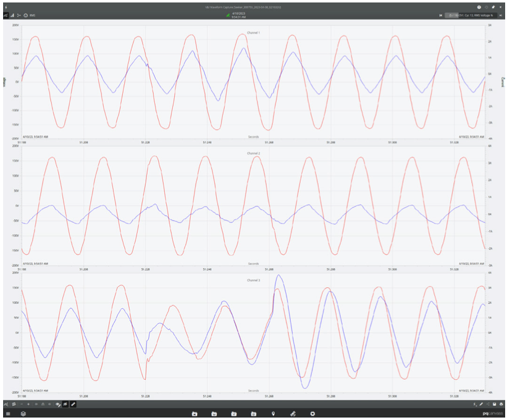Open the tools wrench icon
The width and height of the screenshot is (507, 420).
pyautogui.click(x=293, y=414)
